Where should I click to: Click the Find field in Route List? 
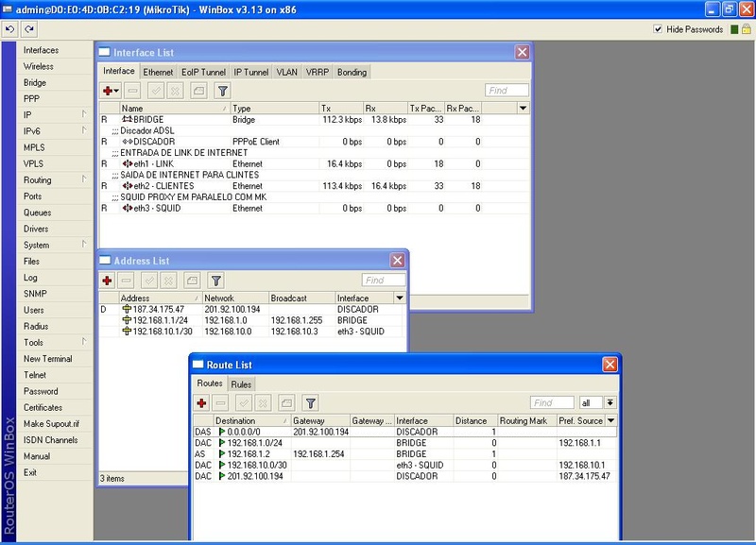(552, 402)
